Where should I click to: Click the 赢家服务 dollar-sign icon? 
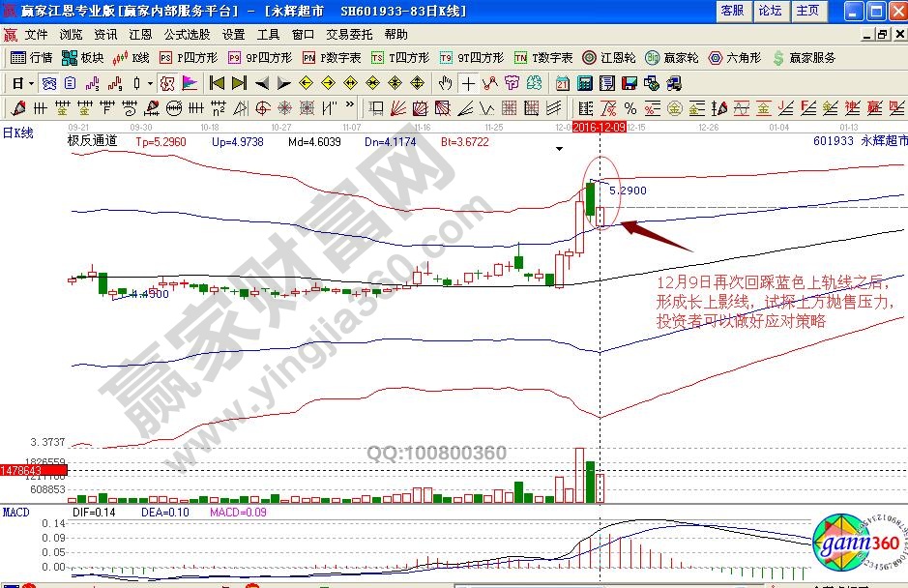tap(778, 58)
